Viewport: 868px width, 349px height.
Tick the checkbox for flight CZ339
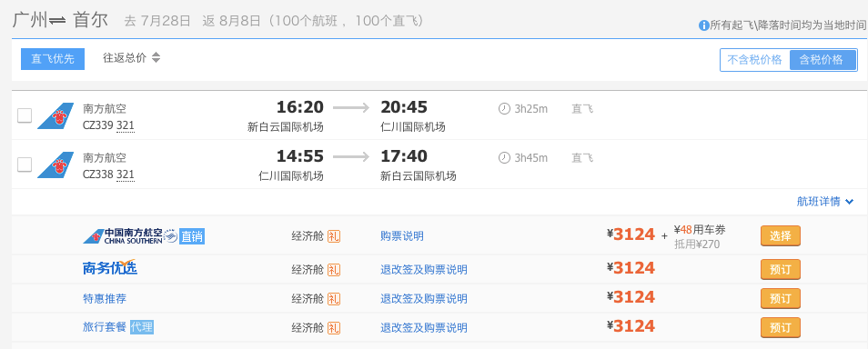pos(25,115)
